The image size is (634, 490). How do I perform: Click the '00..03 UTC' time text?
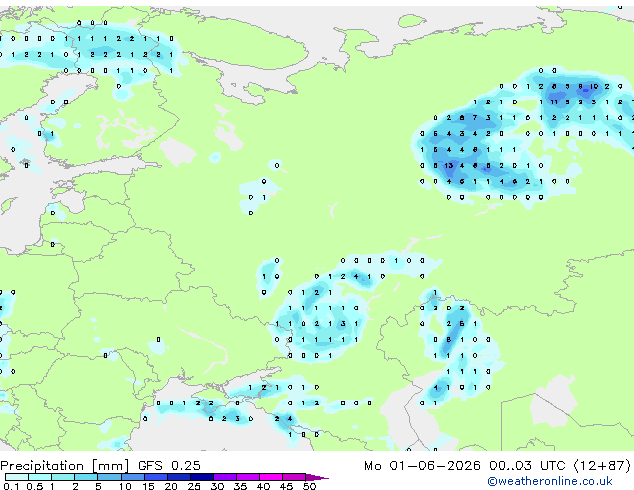click(527, 466)
